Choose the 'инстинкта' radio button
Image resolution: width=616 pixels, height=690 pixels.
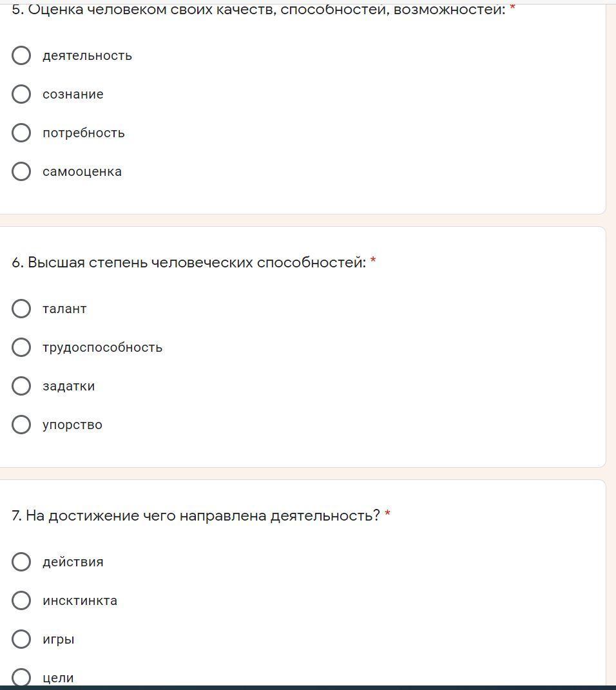(x=21, y=600)
